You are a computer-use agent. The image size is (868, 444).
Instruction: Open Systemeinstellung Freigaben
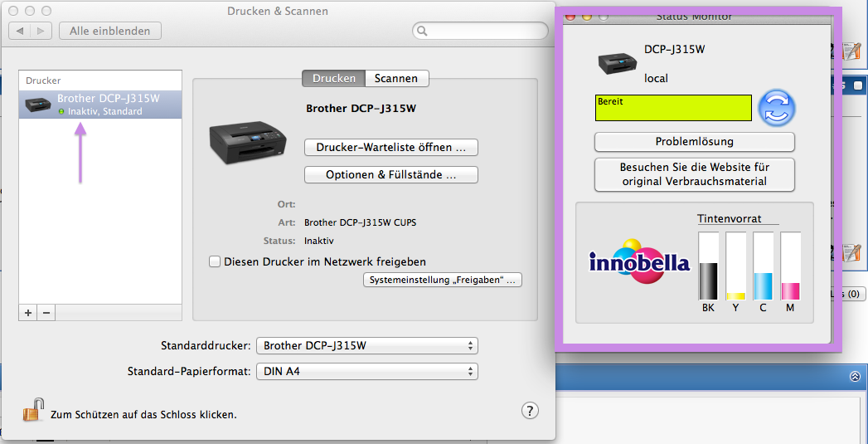443,280
